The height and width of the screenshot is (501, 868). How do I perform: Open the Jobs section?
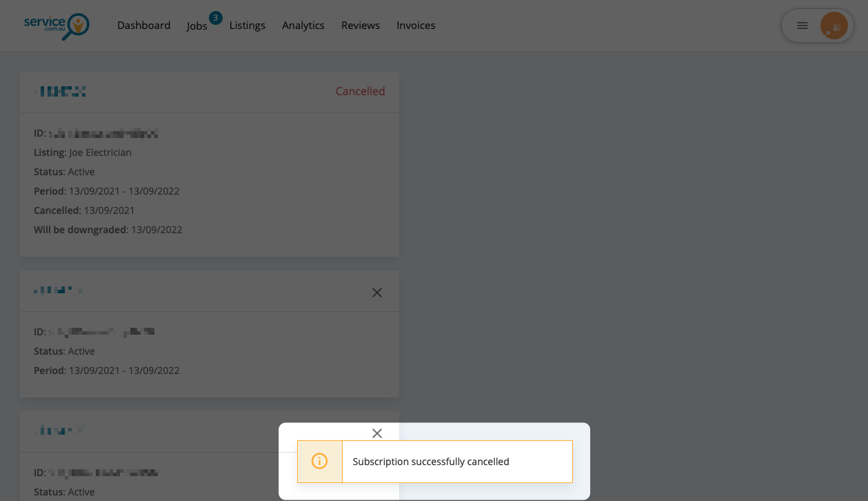click(196, 26)
